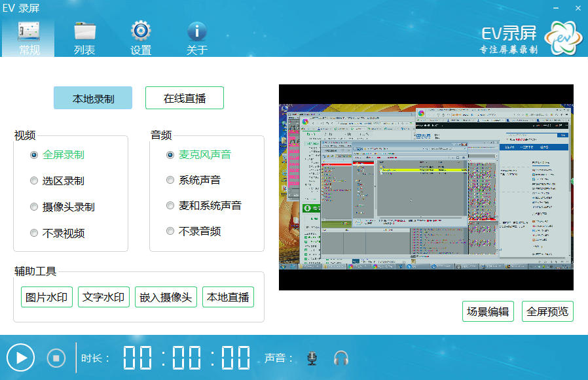This screenshot has width=588, height=380.
Task: Click the microphone volume icon
Action: coord(312,358)
